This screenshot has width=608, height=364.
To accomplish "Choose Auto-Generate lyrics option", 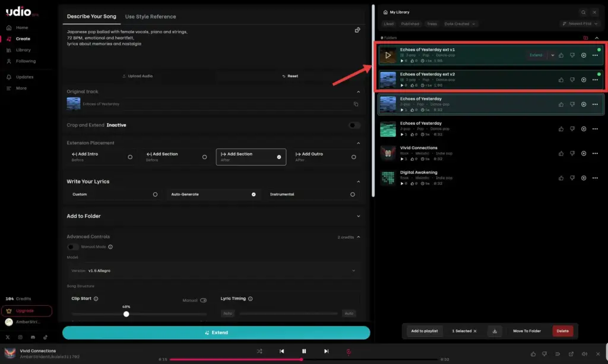I will [x=214, y=195].
